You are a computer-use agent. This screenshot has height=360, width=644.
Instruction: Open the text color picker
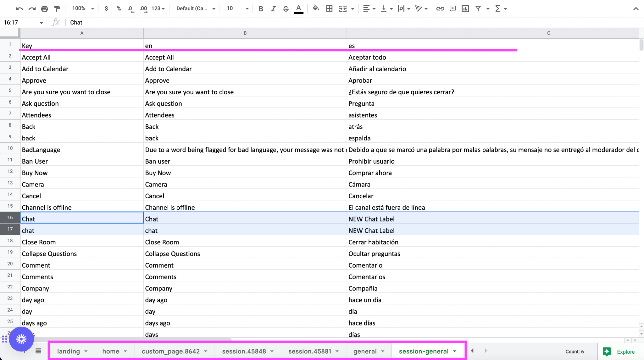tap(299, 8)
